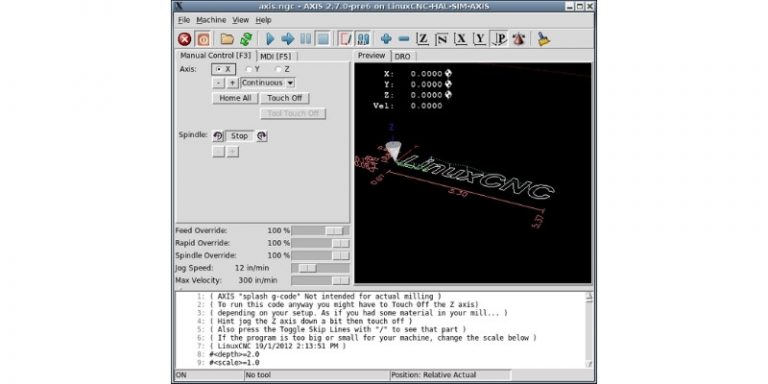Open the View menu

240,20
